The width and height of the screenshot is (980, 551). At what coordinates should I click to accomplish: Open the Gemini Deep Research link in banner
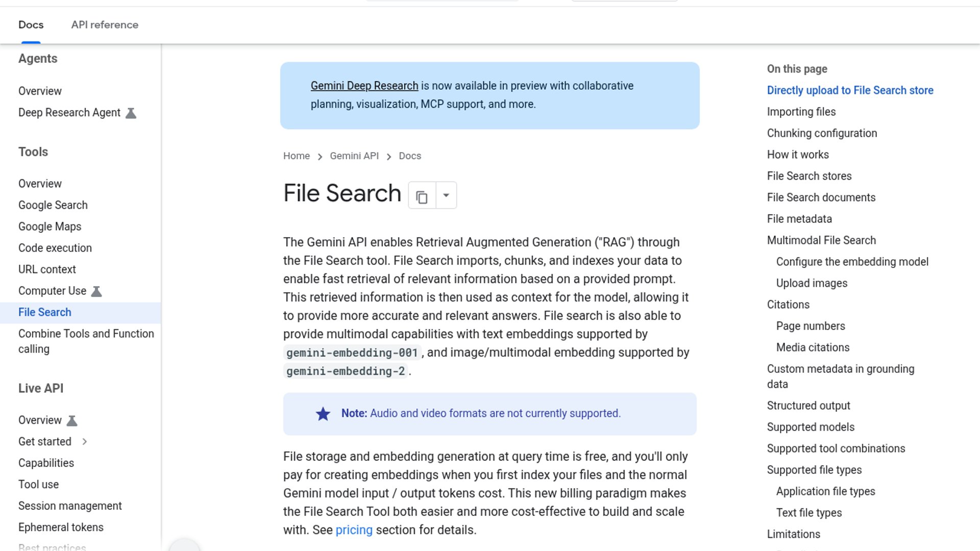(364, 86)
